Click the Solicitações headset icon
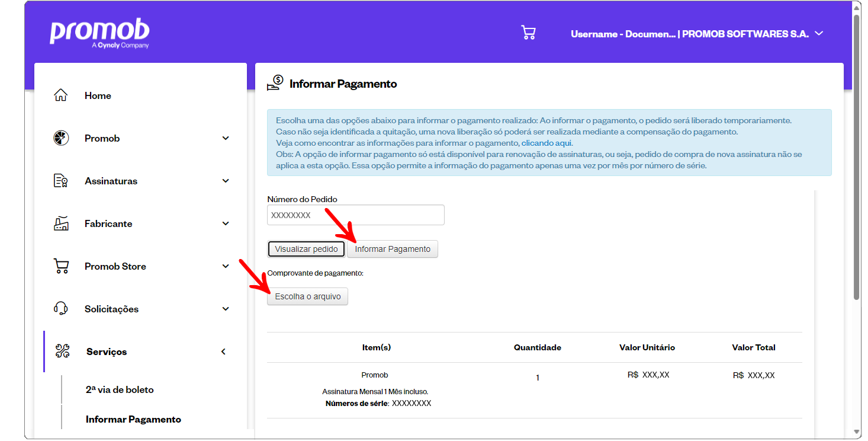This screenshot has width=868, height=441. (61, 309)
